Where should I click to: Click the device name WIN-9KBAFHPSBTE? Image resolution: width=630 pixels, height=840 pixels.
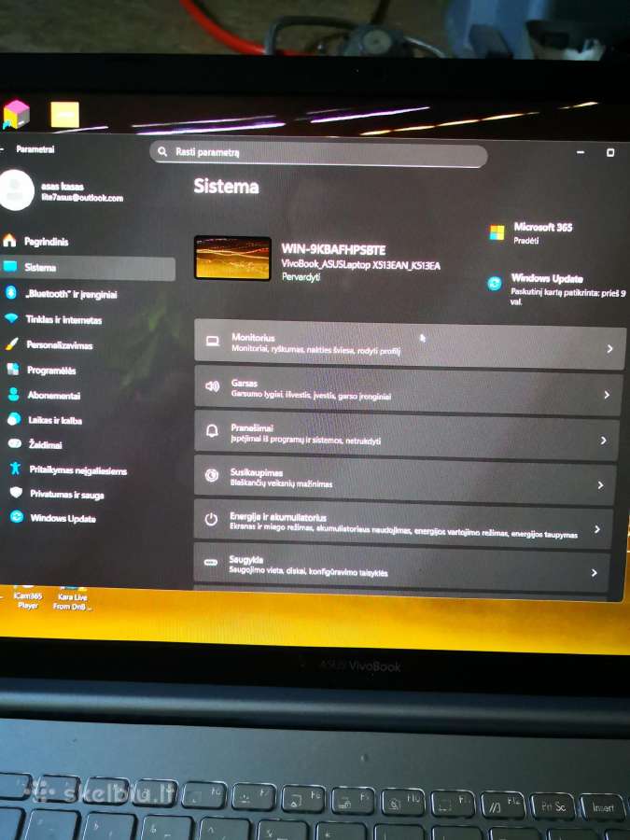tap(333, 249)
